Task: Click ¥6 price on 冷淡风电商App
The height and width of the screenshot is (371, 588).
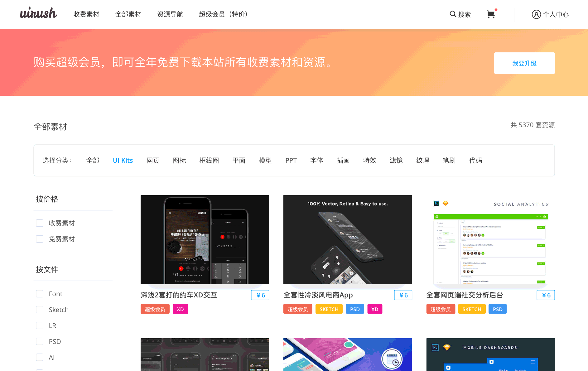Action: pyautogui.click(x=403, y=295)
